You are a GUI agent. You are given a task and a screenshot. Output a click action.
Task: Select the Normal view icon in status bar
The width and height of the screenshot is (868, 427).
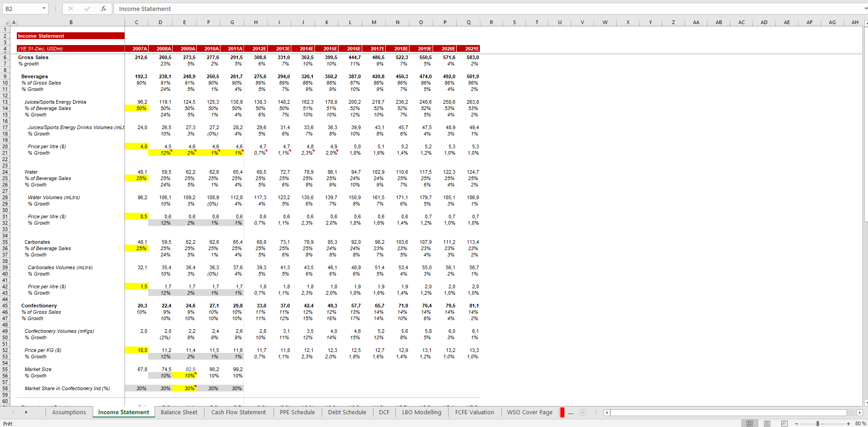(x=750, y=423)
